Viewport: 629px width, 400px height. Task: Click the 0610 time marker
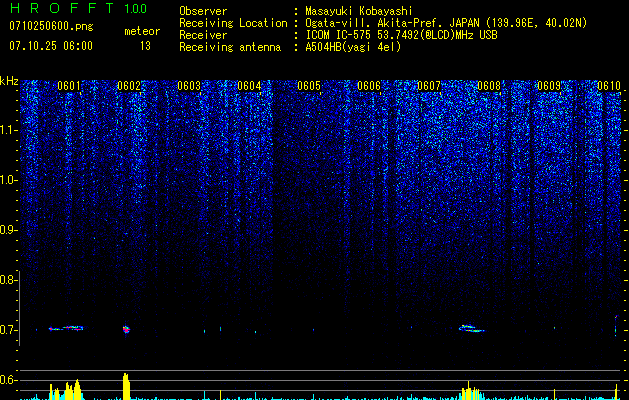pyautogui.click(x=609, y=86)
